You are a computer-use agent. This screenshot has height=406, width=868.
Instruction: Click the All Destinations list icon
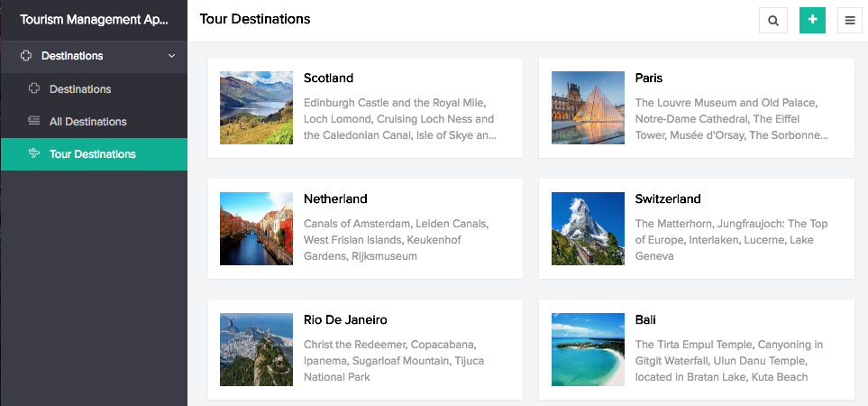click(34, 121)
